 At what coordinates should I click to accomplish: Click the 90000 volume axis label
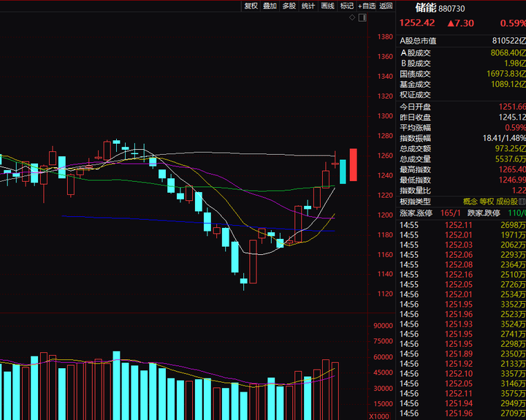click(x=383, y=326)
